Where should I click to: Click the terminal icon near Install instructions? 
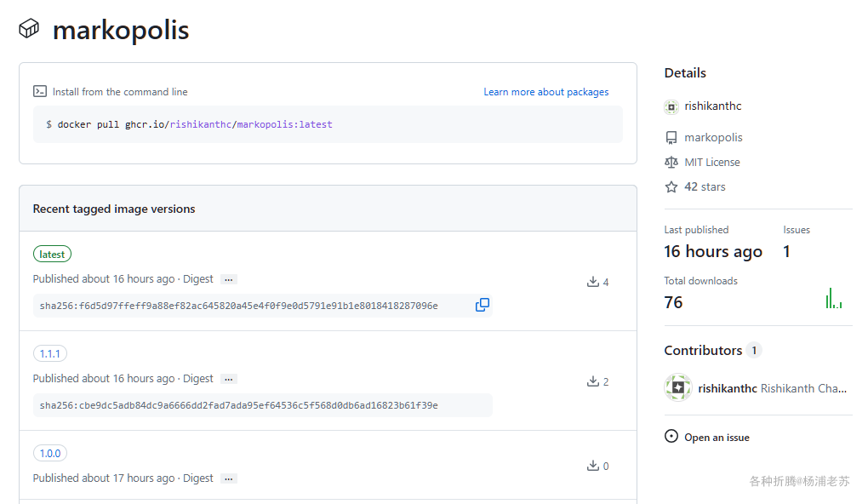click(x=40, y=91)
